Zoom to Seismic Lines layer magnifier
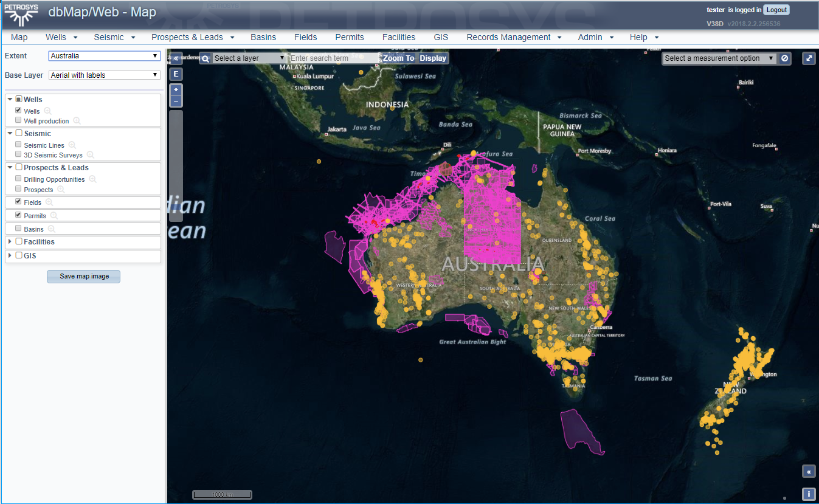Viewport: 819px width, 504px height. (72, 145)
